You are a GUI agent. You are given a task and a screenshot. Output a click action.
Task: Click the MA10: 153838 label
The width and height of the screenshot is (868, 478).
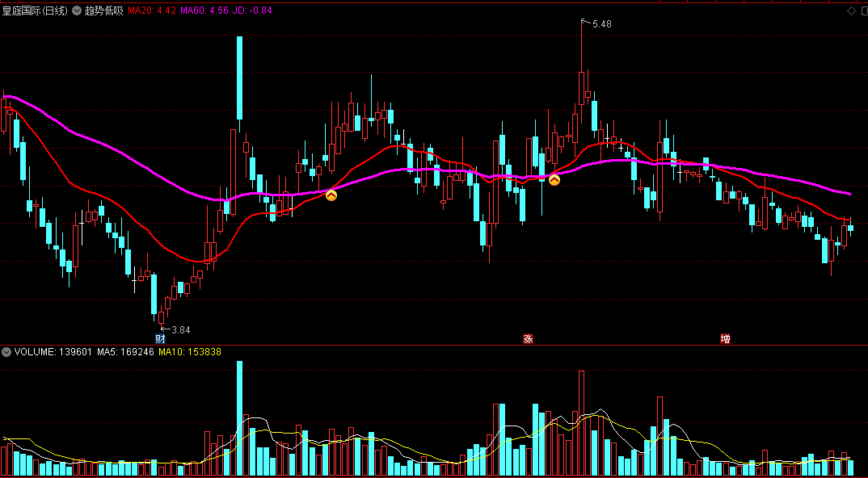pyautogui.click(x=190, y=351)
